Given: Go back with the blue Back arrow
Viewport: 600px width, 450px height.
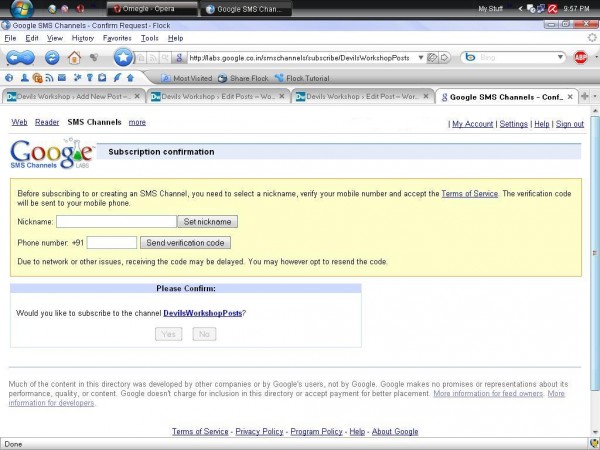Looking at the screenshot, I should 16,58.
